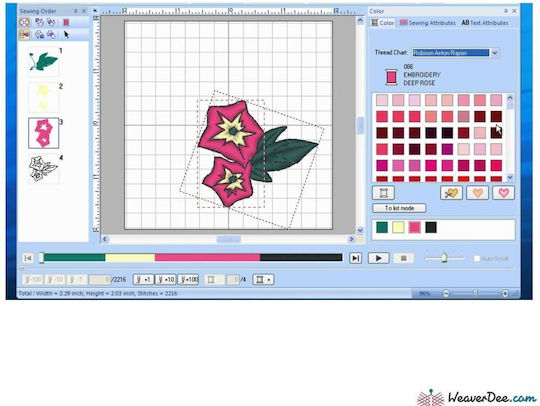Advance simulation by +100 stitches
This screenshot has width=540, height=406.
[x=188, y=279]
